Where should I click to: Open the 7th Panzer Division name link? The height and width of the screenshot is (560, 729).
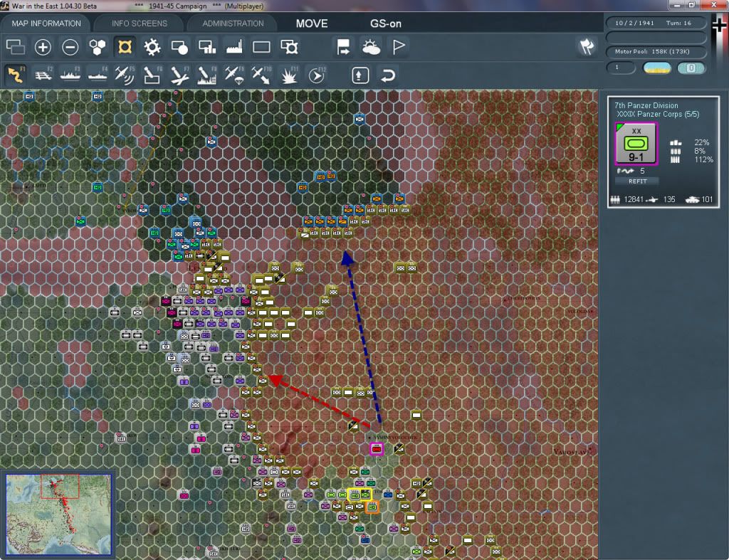(646, 105)
